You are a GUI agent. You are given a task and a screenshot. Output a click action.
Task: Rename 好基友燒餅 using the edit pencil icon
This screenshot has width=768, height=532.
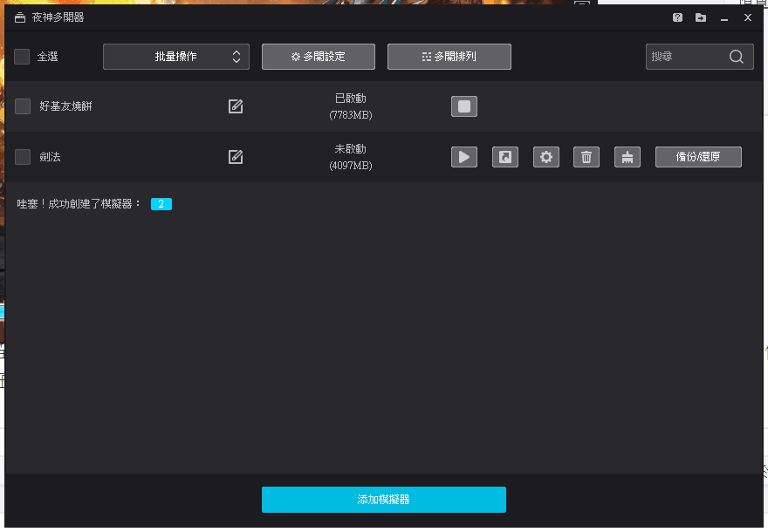[236, 106]
